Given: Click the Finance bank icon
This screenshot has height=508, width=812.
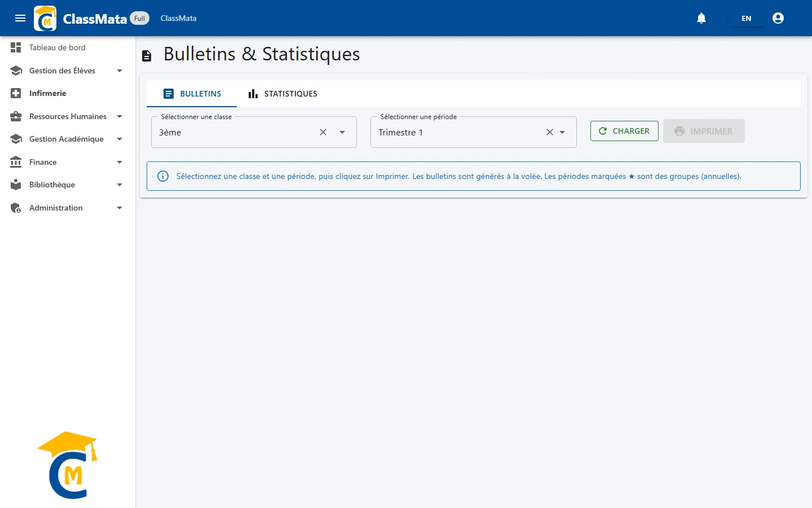Looking at the screenshot, I should (16, 162).
